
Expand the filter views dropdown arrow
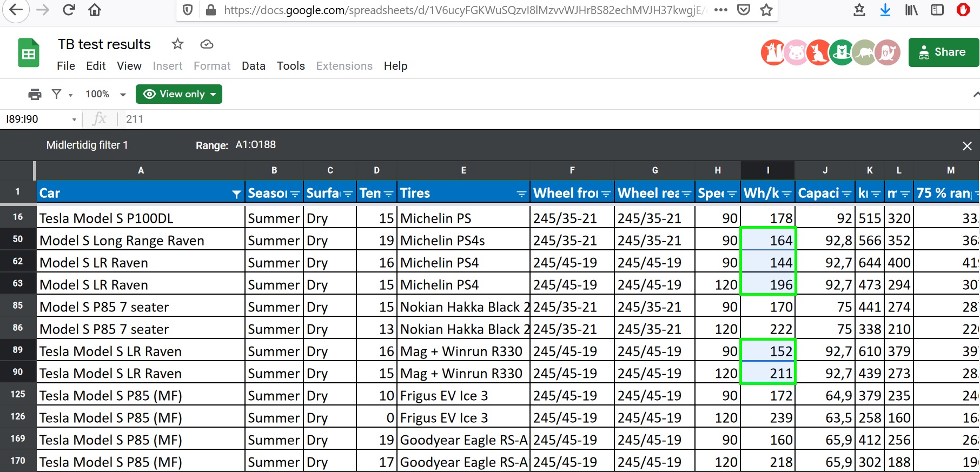pos(70,95)
